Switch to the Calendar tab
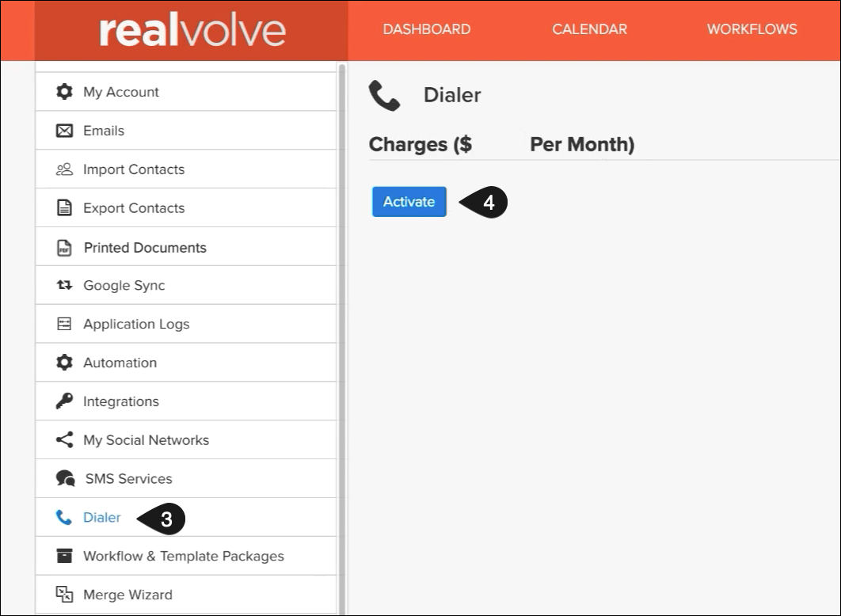Image resolution: width=841 pixels, height=616 pixels. point(589,29)
